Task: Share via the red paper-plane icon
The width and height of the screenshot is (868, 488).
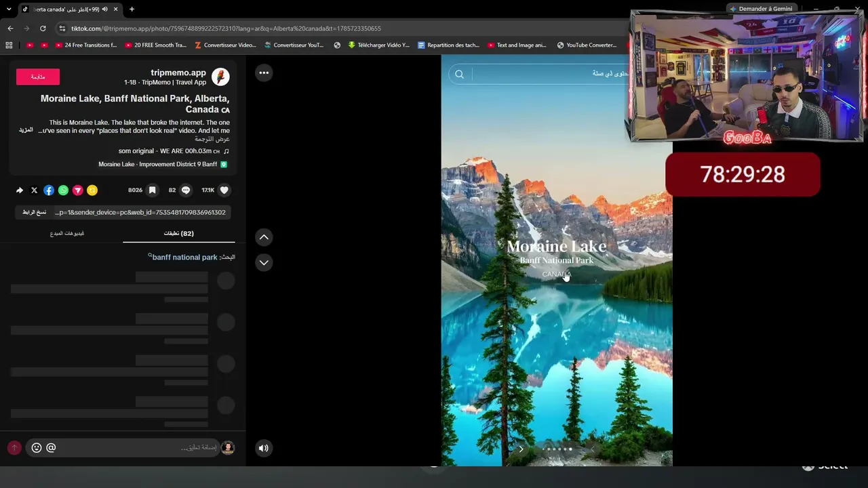Action: [78, 190]
